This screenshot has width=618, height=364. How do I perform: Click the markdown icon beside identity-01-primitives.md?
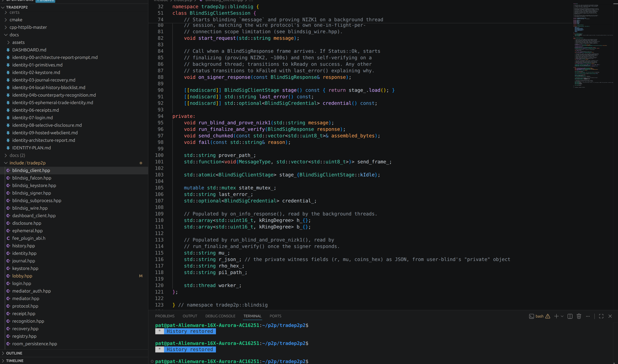click(8, 65)
